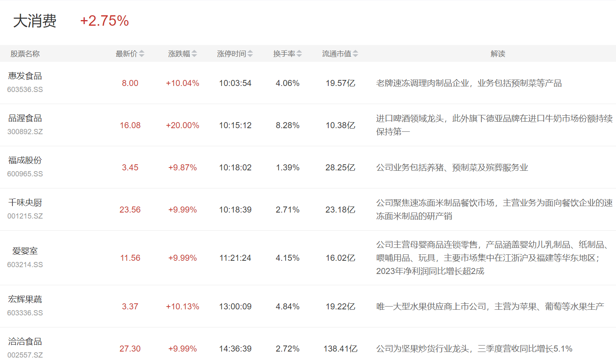Open 惠发食品 stock name link
Screen dimensions: 616x364
click(25, 76)
